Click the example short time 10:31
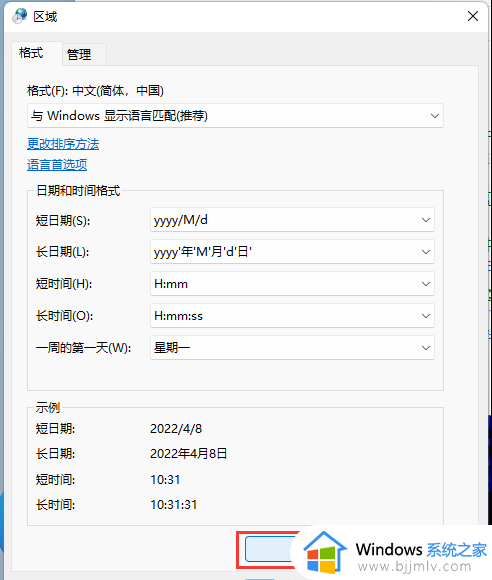Viewport: 492px width, 580px height. coord(165,480)
